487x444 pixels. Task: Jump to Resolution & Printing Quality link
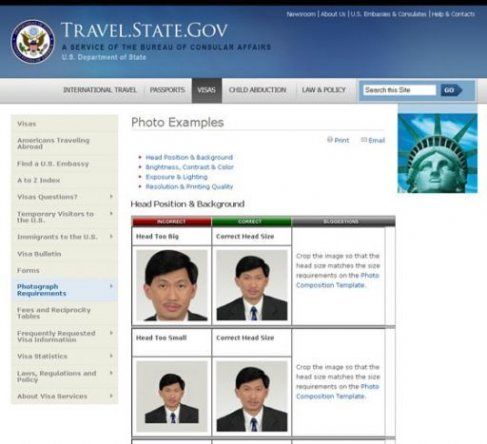click(x=189, y=186)
